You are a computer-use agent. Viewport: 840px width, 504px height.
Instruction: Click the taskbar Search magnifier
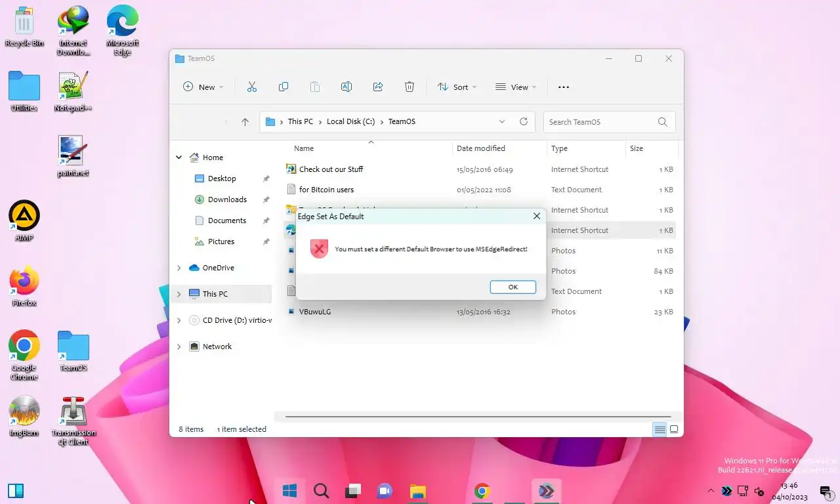[x=321, y=491]
